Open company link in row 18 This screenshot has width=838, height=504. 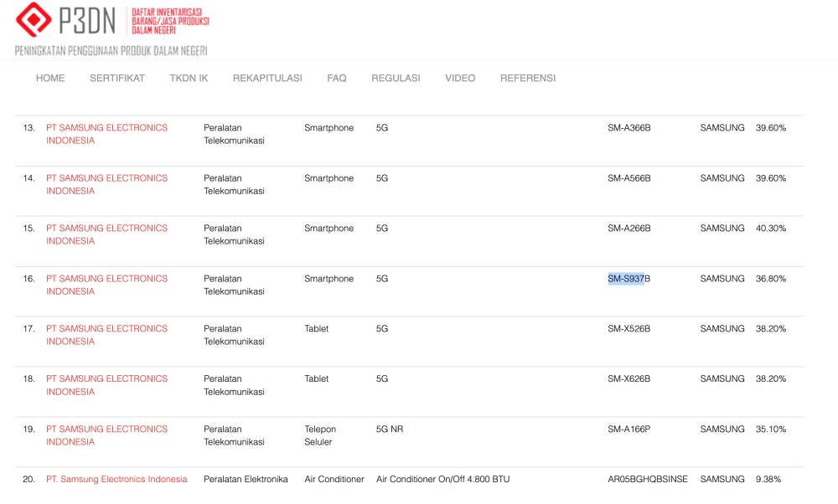(x=106, y=385)
